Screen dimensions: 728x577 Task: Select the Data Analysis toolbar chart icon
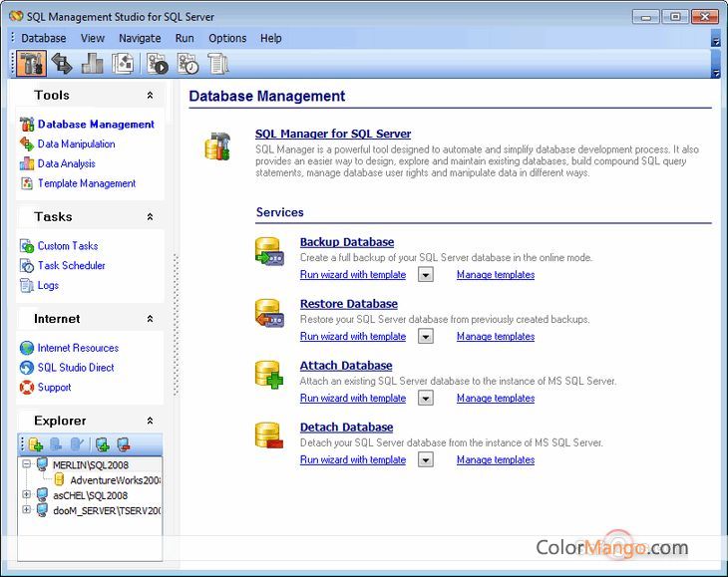point(93,64)
